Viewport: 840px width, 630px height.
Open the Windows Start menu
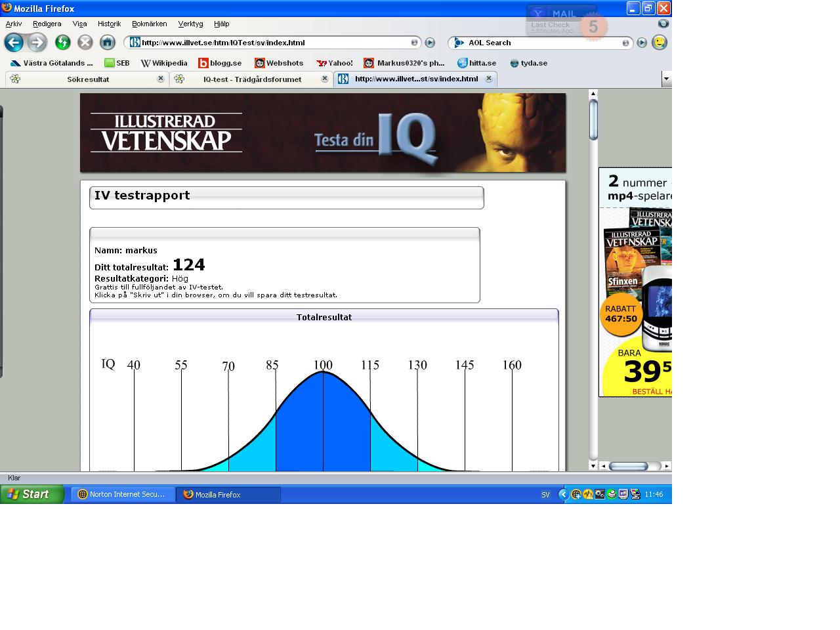pos(31,494)
